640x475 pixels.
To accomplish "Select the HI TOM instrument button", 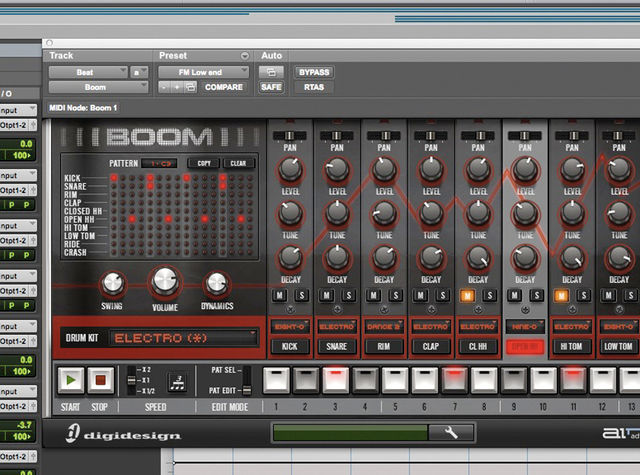I will [x=571, y=346].
